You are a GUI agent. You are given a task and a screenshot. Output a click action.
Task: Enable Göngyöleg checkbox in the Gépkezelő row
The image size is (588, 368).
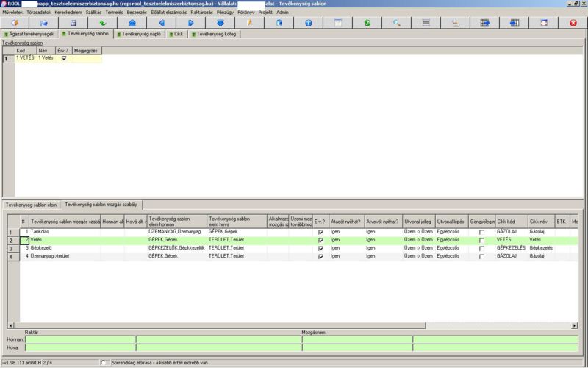click(x=481, y=248)
